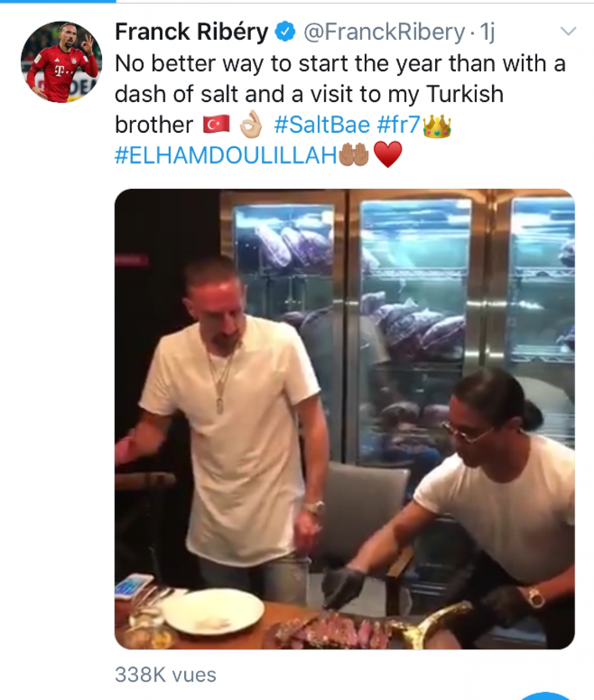The image size is (594, 700).
Task: Expand the tweet options chevron
Action: coord(568,32)
